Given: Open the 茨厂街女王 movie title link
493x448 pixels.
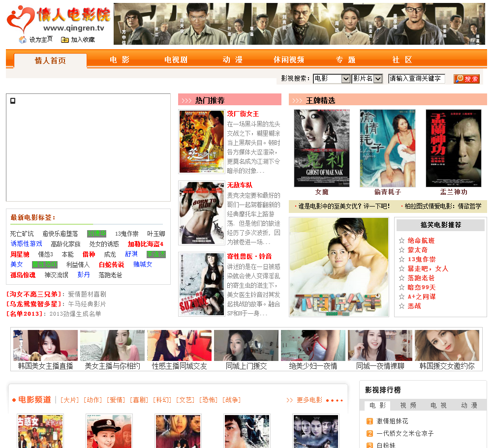Looking at the screenshot, I should pyautogui.click(x=243, y=114).
